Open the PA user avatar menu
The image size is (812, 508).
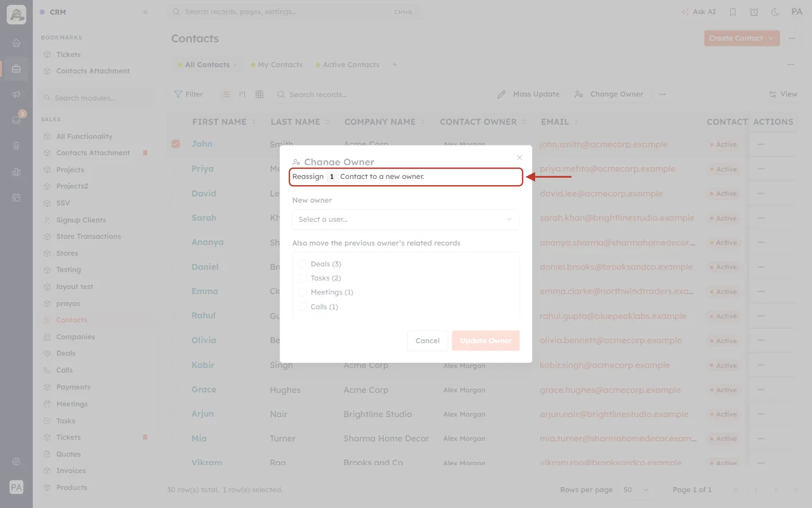[x=797, y=12]
